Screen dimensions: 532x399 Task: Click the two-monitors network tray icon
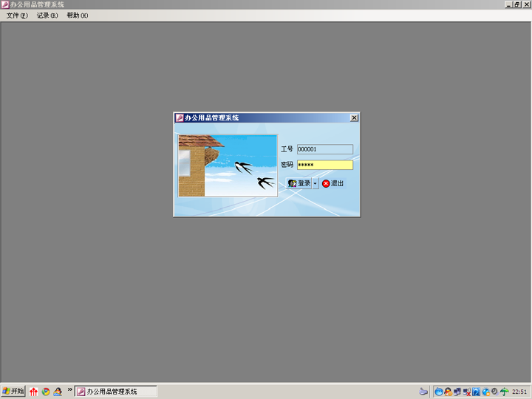(x=457, y=392)
